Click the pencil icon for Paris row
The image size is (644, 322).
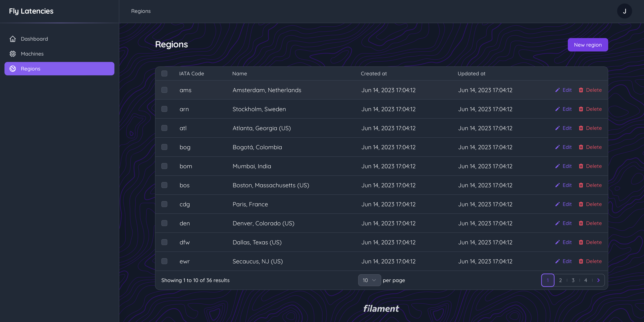tap(557, 204)
